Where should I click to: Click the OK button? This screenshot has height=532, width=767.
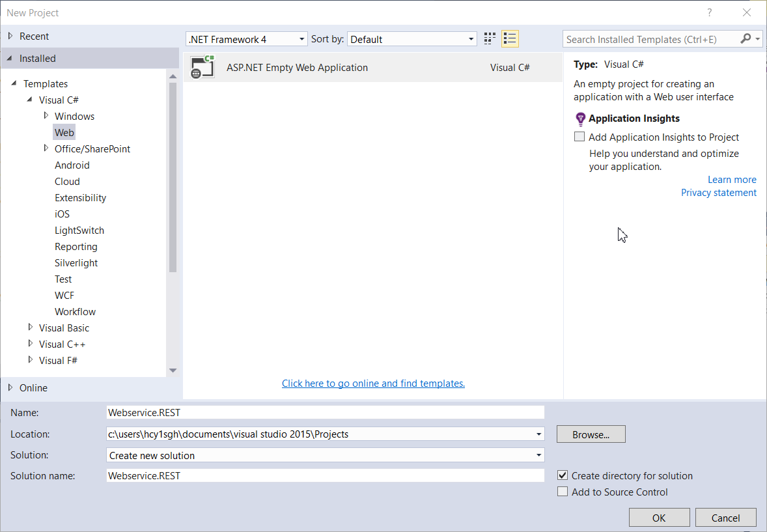click(659, 518)
